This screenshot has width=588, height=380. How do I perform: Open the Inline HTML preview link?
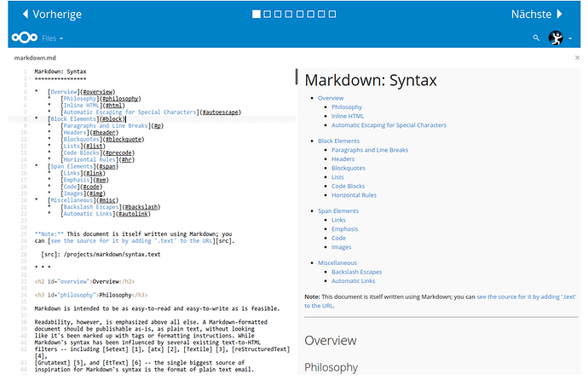point(348,116)
